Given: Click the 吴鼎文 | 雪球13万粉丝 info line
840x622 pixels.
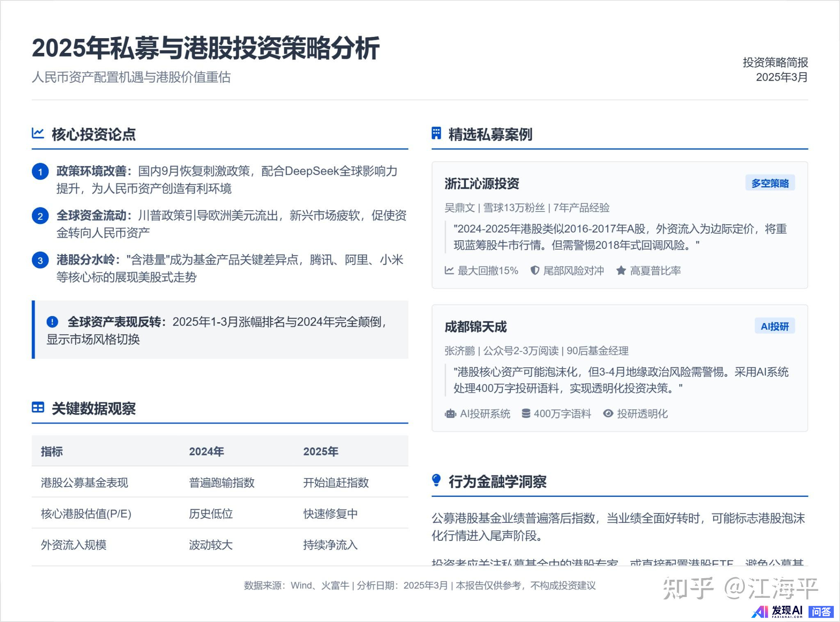Looking at the screenshot, I should 527,208.
